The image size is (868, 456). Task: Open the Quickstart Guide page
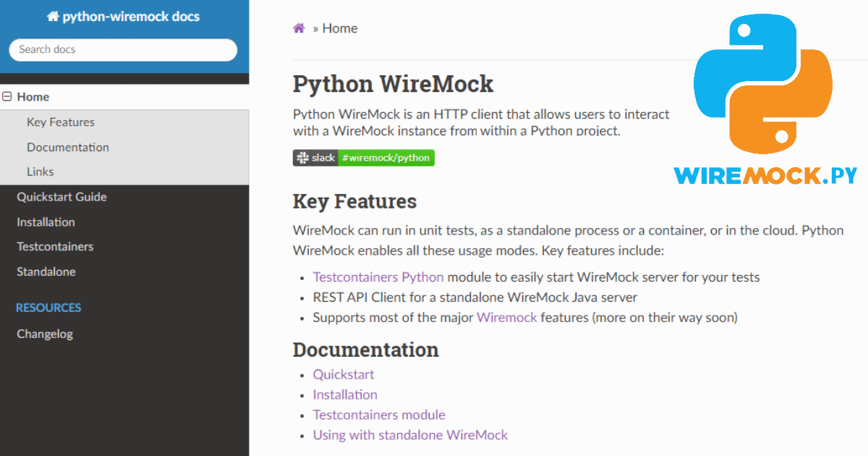pos(61,197)
